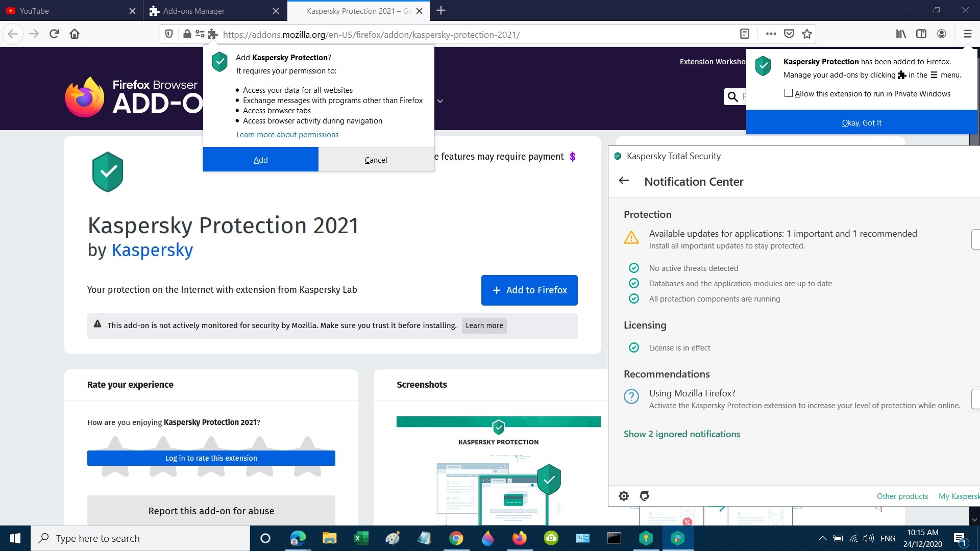The width and height of the screenshot is (980, 551).
Task: Click the Windows Start button
Action: [15, 538]
